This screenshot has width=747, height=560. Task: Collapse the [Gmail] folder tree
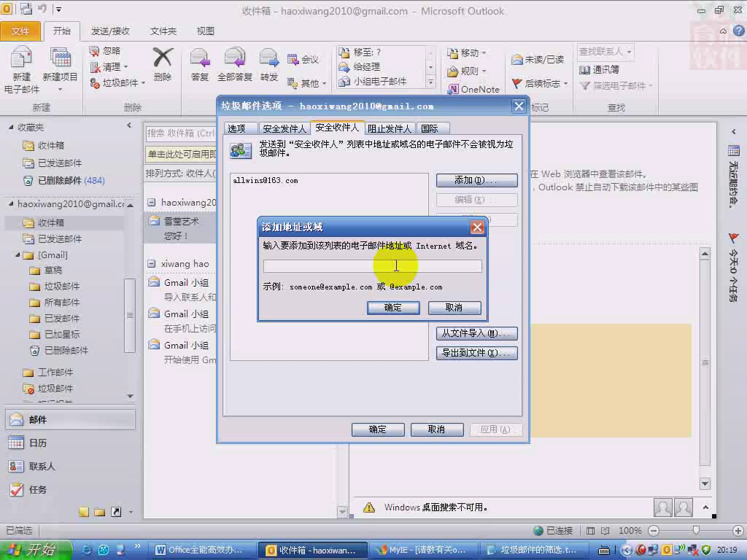click(18, 255)
